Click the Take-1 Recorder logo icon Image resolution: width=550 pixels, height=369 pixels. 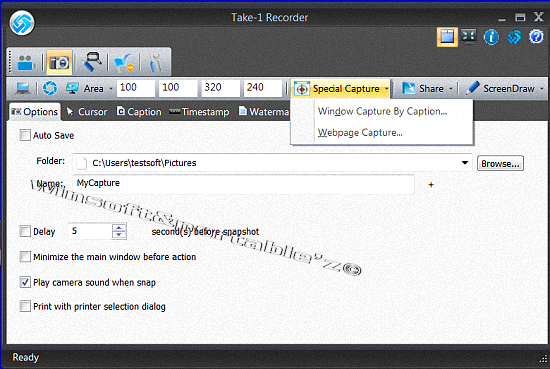click(x=22, y=23)
